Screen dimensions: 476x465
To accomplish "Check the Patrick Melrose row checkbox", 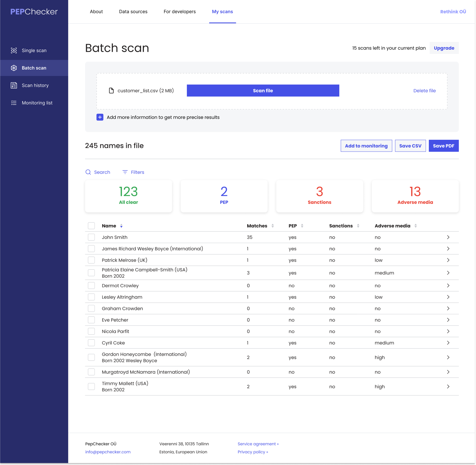I will point(91,260).
